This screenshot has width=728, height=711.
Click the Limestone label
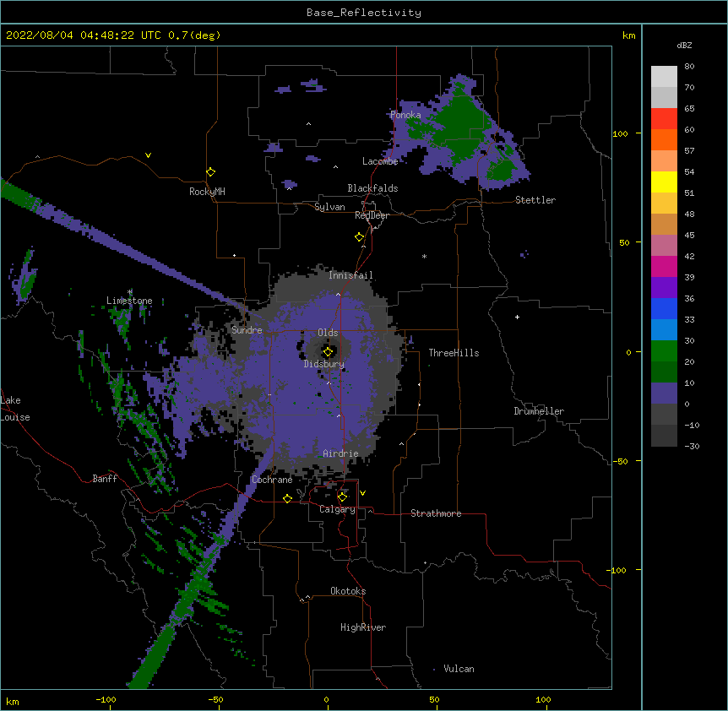(x=129, y=301)
